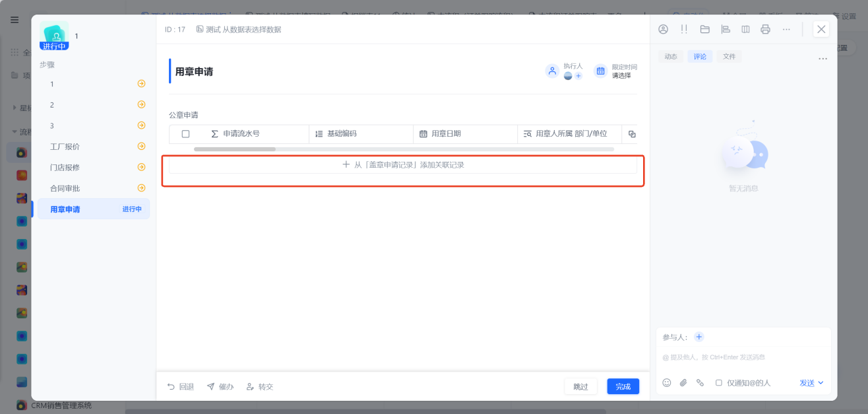Click the 执行人 person icon
This screenshot has height=414, width=868.
coord(552,71)
